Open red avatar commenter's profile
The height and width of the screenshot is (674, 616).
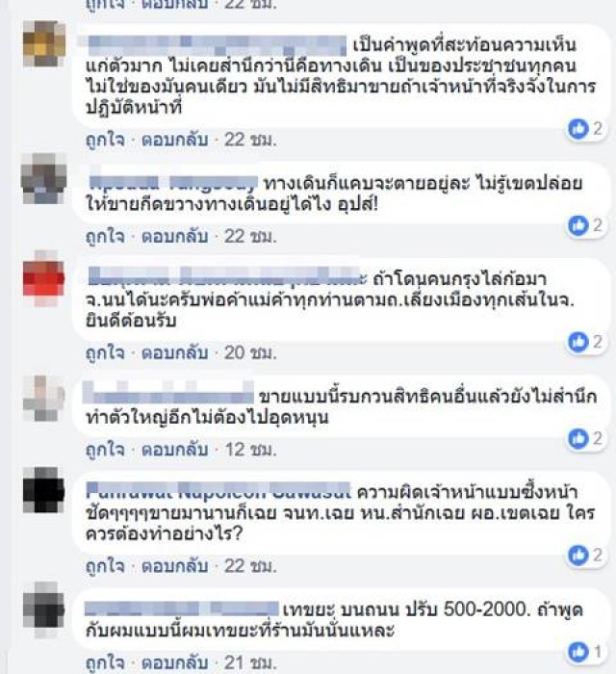click(x=43, y=278)
